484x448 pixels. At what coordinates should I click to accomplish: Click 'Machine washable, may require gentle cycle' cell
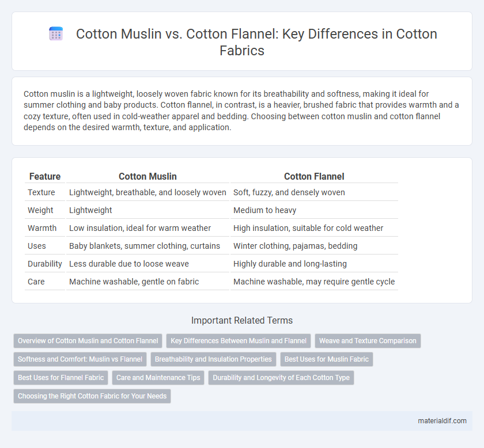point(314,282)
